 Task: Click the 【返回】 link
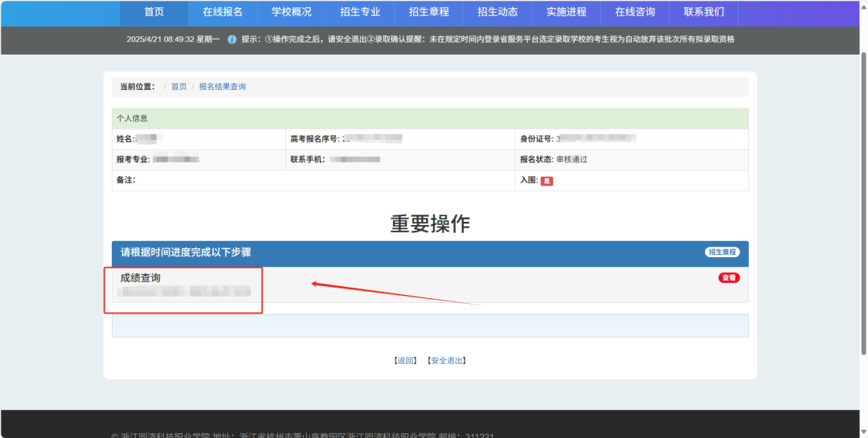(x=405, y=361)
